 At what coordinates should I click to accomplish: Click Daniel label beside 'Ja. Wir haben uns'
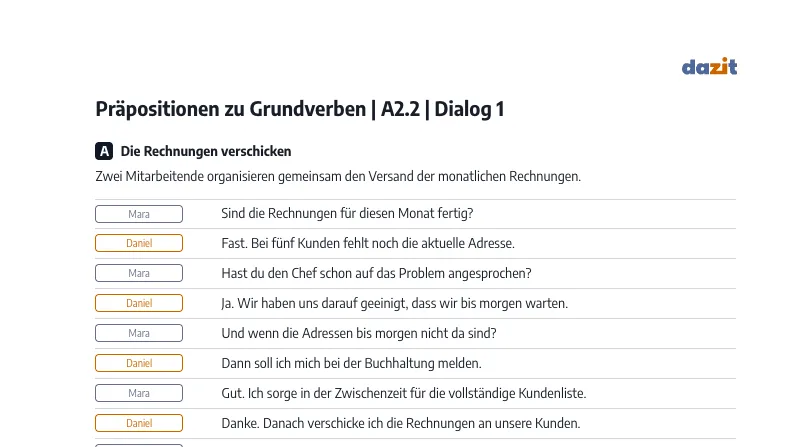[x=139, y=303]
